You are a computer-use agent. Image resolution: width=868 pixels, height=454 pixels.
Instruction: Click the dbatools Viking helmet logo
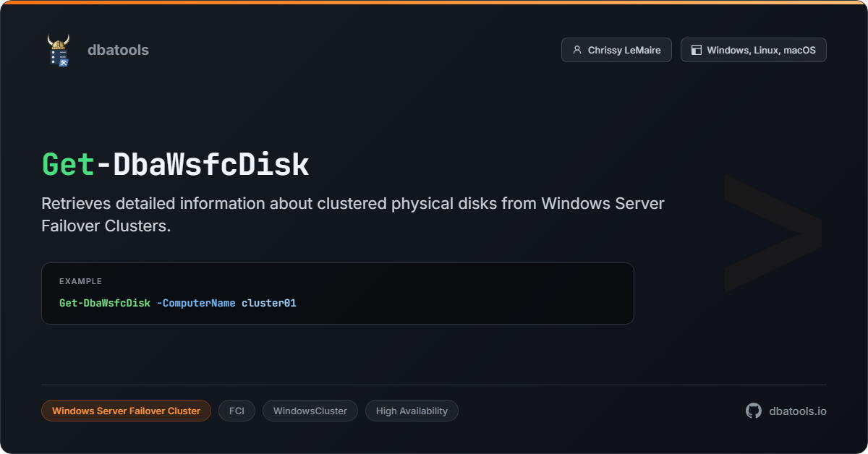[59, 49]
